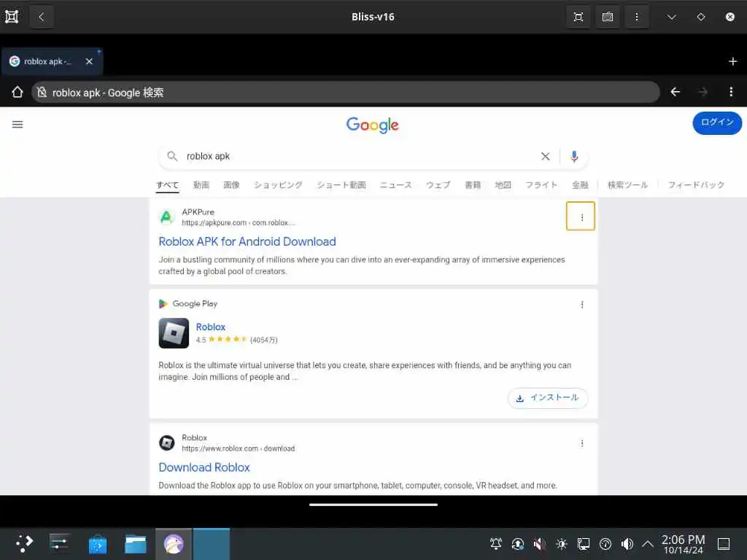Click the show desktop button
Viewport: 747px width, 560px height.
coord(724,544)
